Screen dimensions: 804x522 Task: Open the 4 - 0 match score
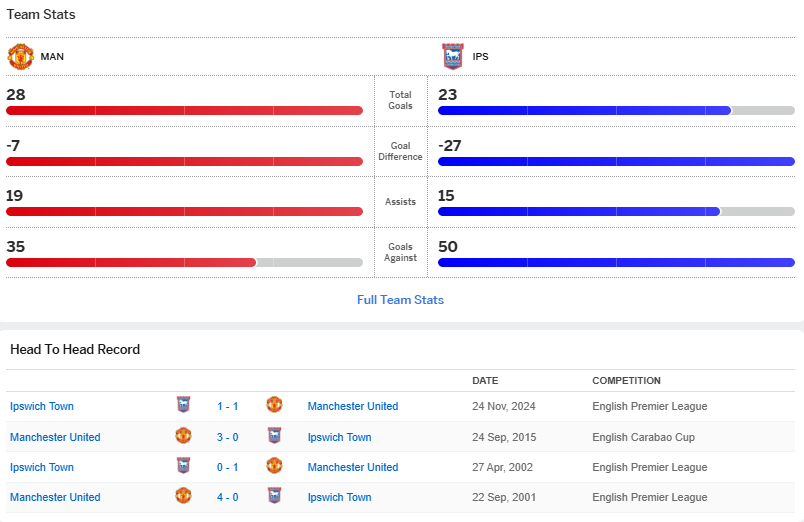(228, 497)
